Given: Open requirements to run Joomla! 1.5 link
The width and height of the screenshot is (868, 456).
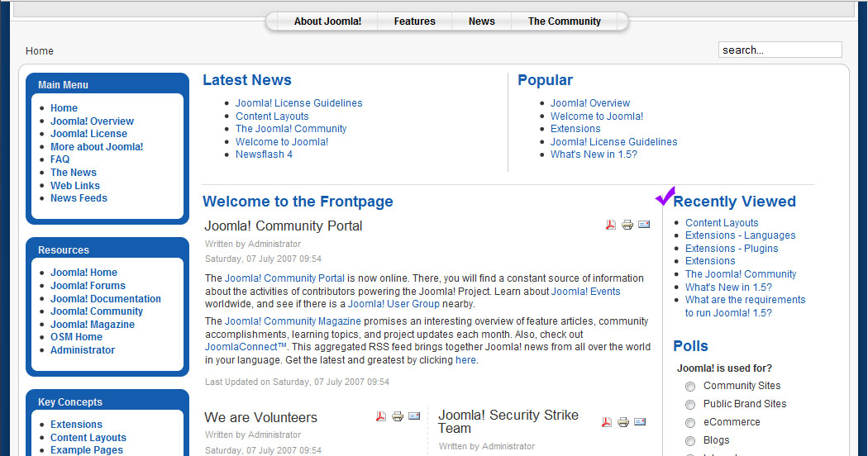Looking at the screenshot, I should (x=745, y=306).
